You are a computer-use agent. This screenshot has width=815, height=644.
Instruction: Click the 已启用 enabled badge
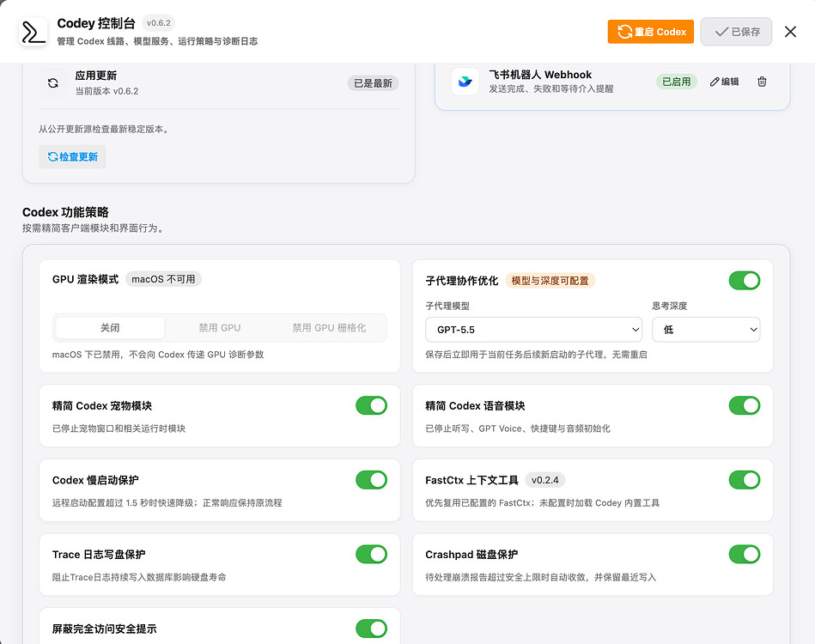(x=676, y=82)
